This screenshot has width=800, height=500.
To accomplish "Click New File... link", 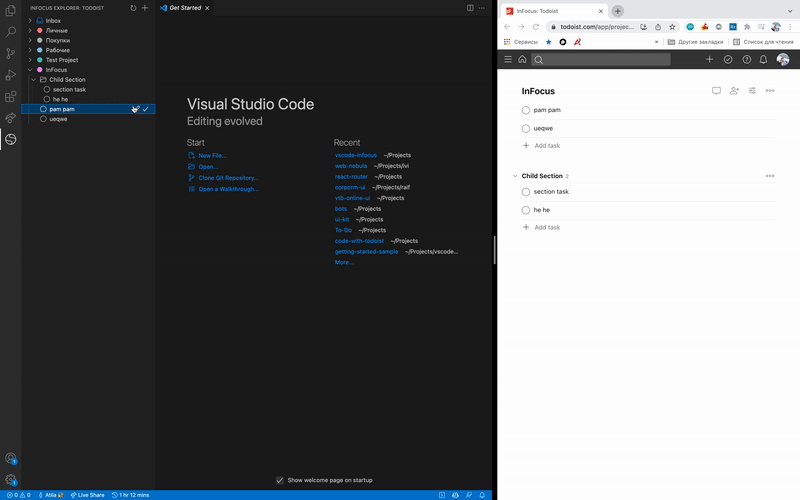I will (x=212, y=156).
